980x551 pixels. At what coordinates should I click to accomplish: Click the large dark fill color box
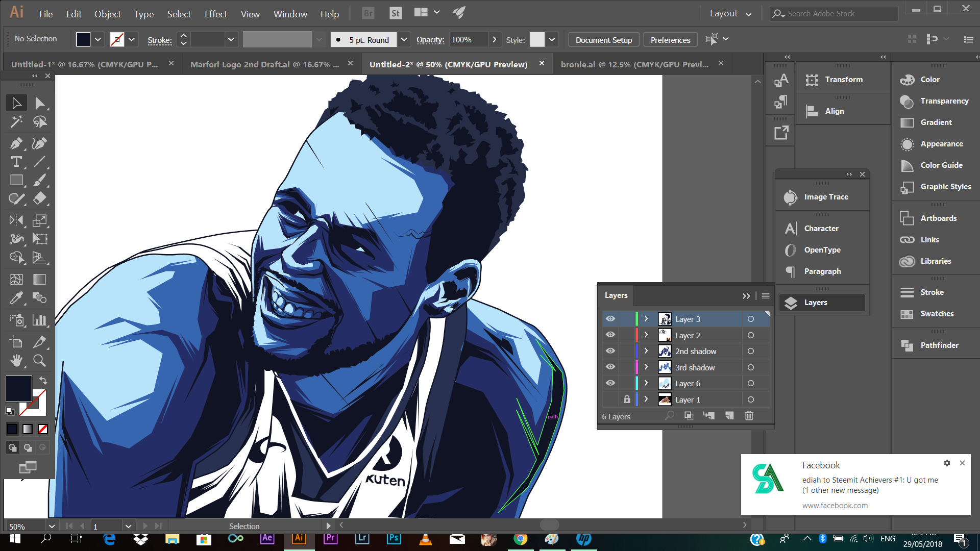(x=19, y=389)
